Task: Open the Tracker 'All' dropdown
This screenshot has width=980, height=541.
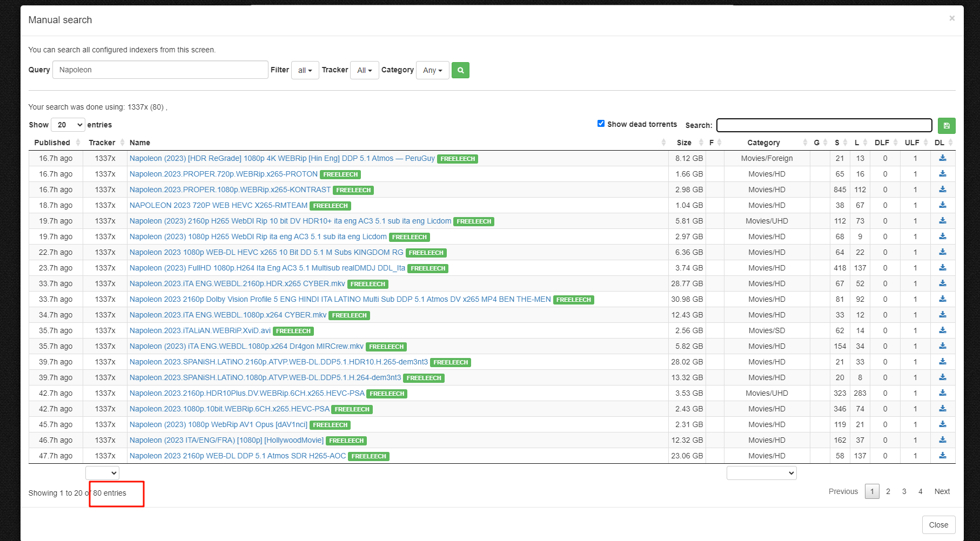Action: (x=364, y=70)
